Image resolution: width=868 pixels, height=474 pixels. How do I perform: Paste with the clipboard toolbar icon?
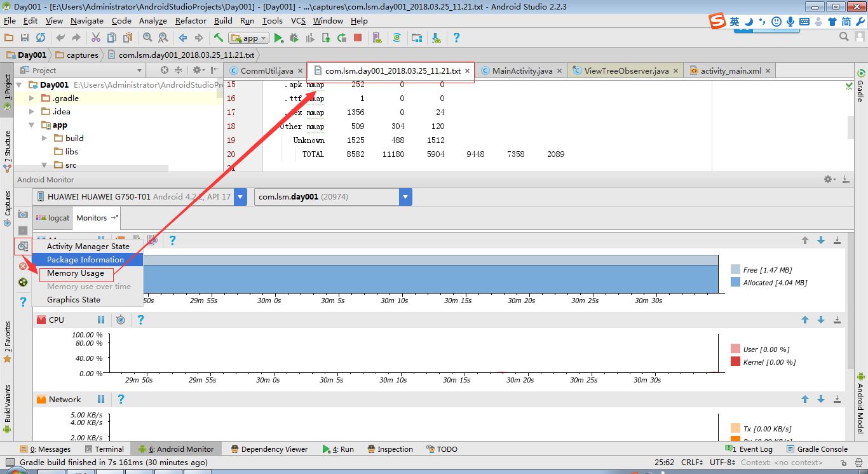coord(128,38)
